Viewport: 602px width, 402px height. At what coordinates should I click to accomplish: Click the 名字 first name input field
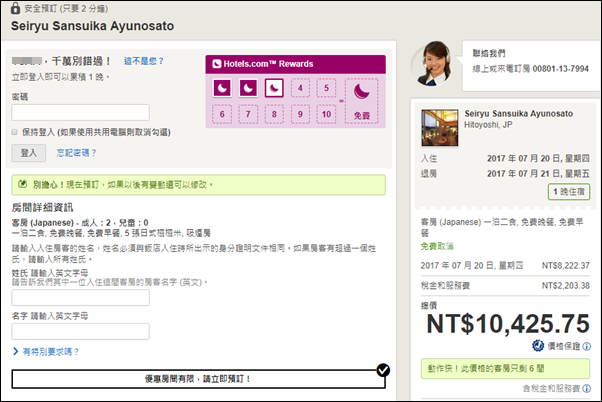click(x=81, y=331)
